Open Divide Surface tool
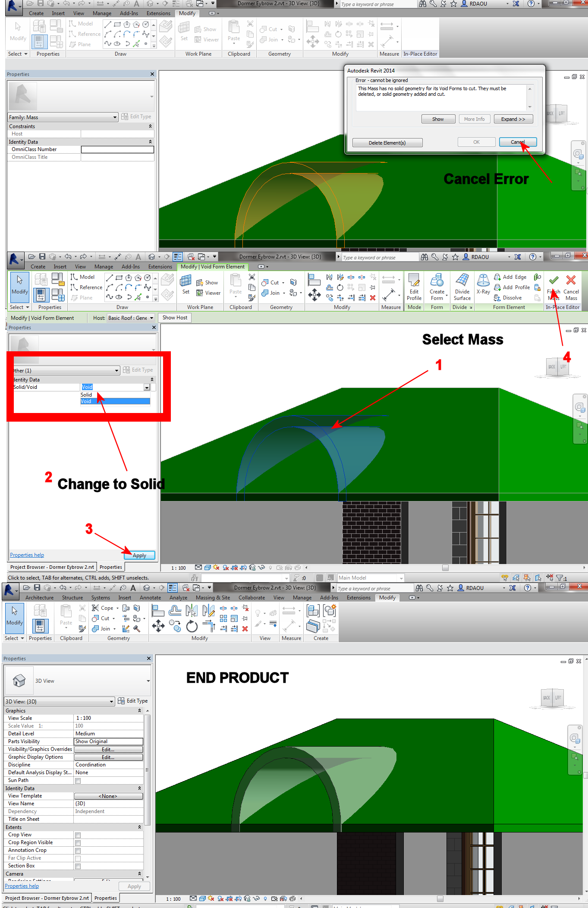This screenshot has height=908, width=588. [462, 287]
